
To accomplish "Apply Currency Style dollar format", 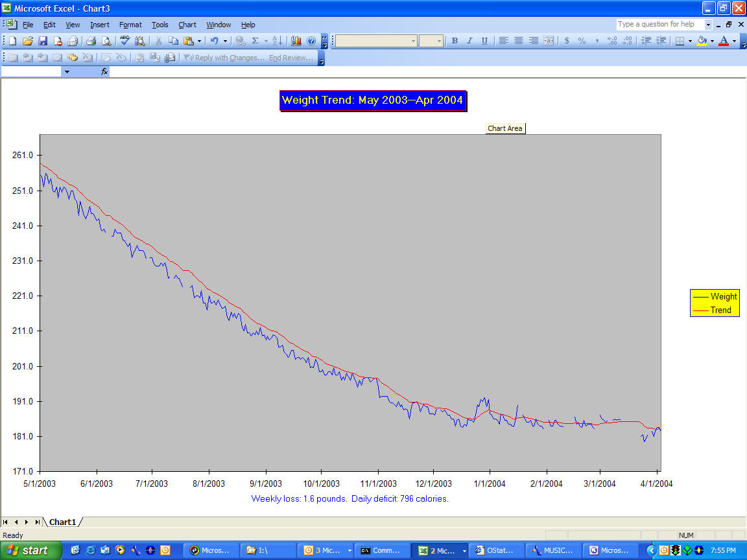I will tap(567, 41).
